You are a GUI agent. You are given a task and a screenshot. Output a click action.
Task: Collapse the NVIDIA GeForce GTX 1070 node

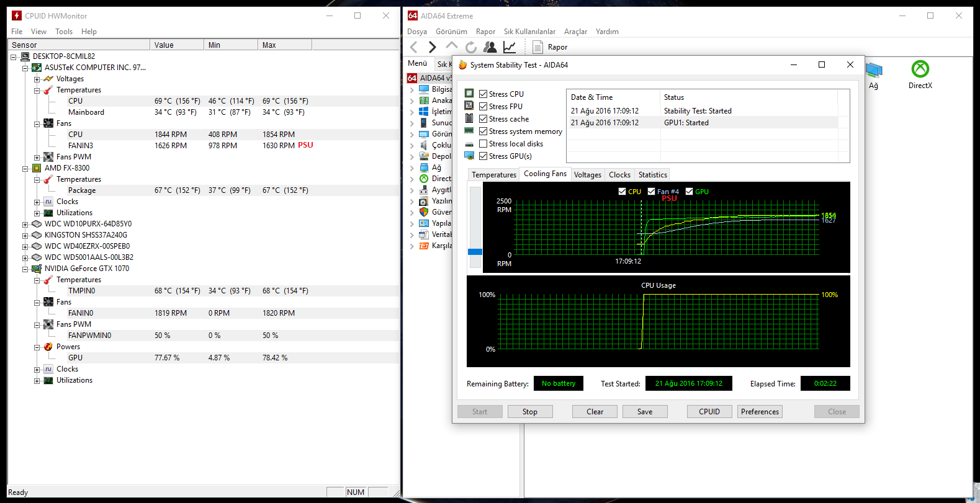(x=25, y=269)
